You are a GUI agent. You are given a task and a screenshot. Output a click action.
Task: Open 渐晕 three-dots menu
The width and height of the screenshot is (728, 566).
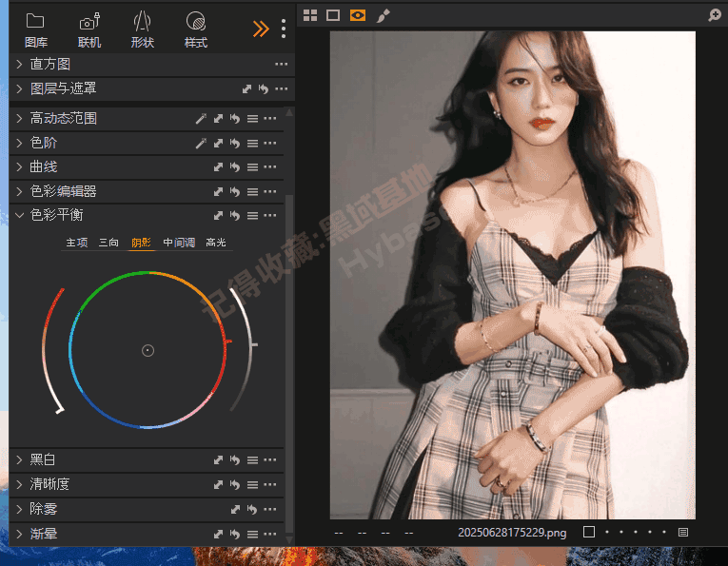coord(269,534)
